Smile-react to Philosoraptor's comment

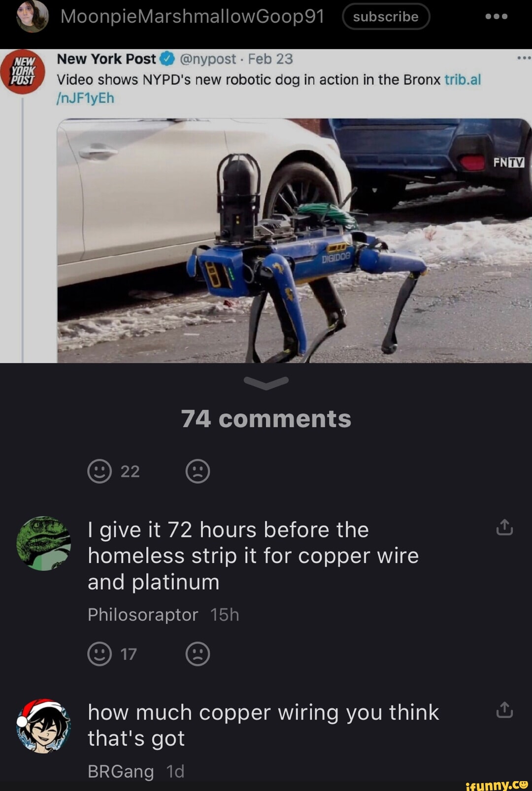pyautogui.click(x=100, y=654)
